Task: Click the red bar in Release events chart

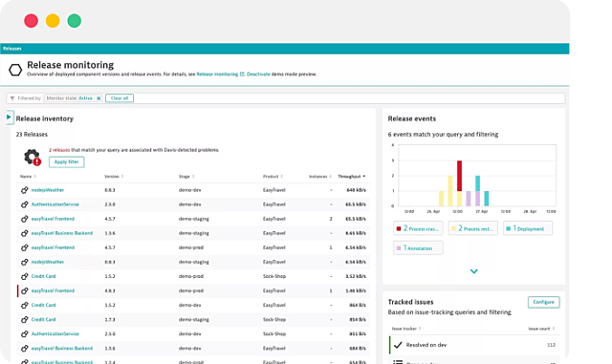Action: pyautogui.click(x=459, y=176)
